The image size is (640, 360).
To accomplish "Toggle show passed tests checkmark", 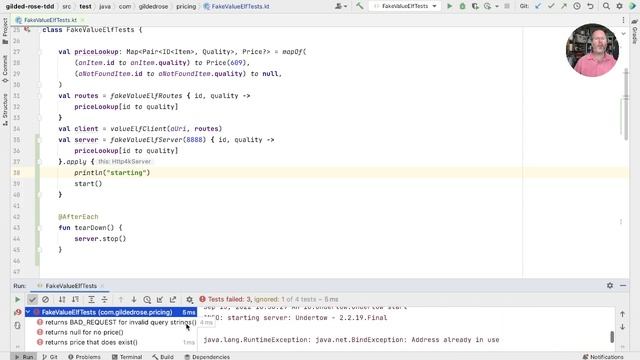I will [32, 300].
